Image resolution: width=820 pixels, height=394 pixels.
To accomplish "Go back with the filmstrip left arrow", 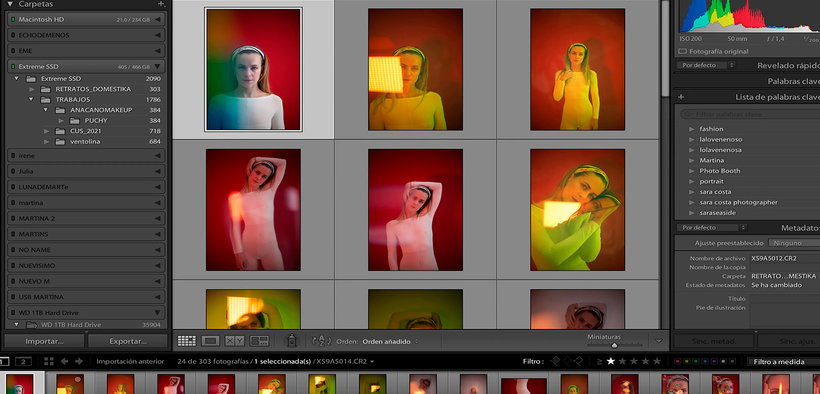I will [64, 361].
